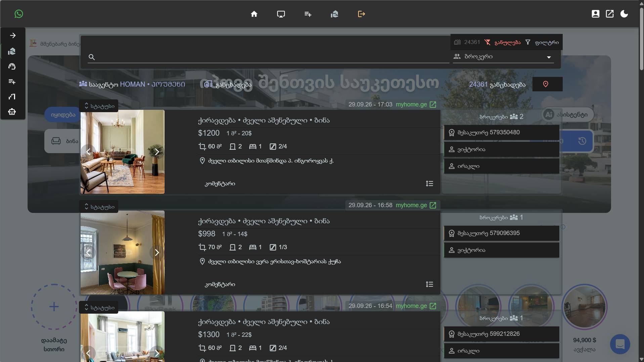Go to home icon in top navigation
The width and height of the screenshot is (644, 362).
click(254, 14)
